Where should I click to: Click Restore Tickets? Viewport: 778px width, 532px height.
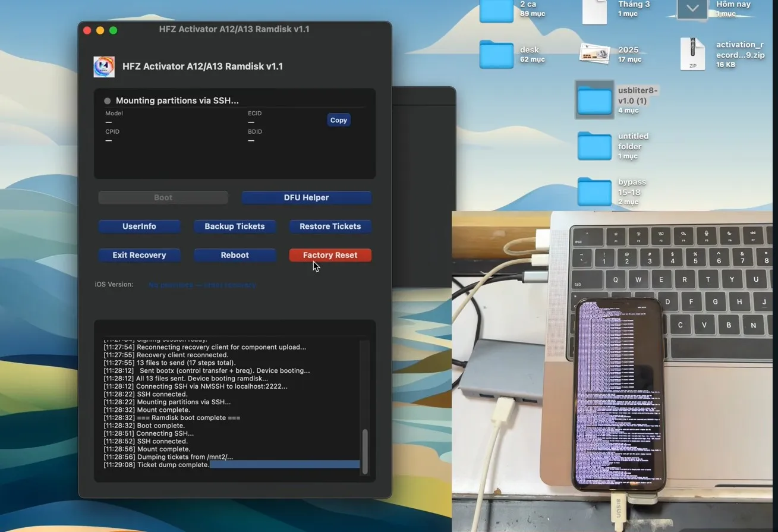(330, 226)
